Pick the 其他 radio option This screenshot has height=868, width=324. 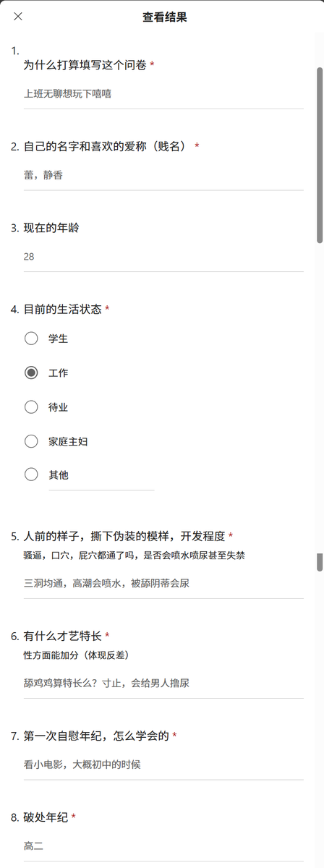pos(31,475)
